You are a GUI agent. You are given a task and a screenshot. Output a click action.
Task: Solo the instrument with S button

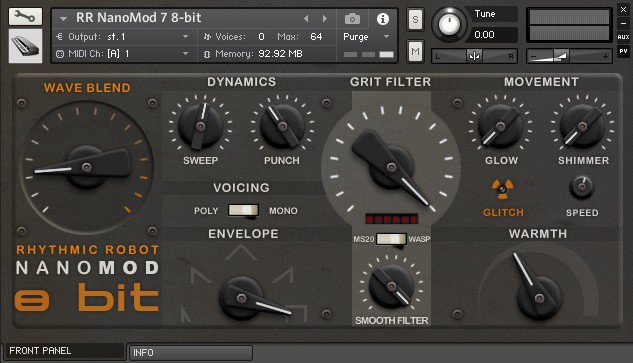click(415, 19)
